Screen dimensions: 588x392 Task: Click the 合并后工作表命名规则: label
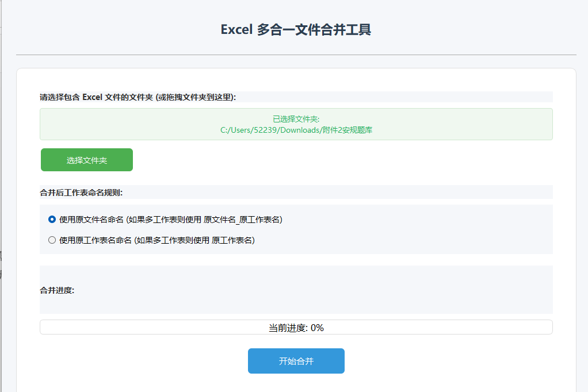click(x=81, y=193)
